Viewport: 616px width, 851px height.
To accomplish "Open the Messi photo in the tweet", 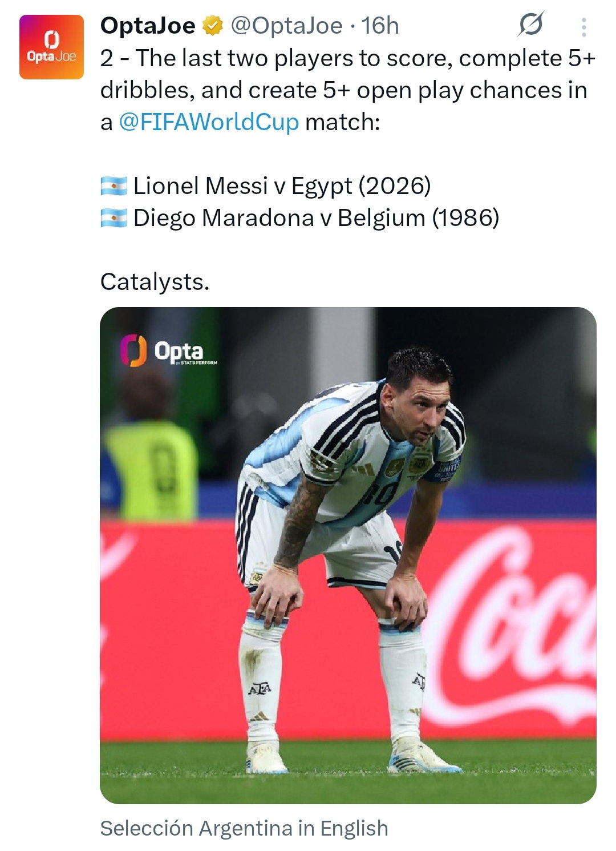I will coord(348,555).
